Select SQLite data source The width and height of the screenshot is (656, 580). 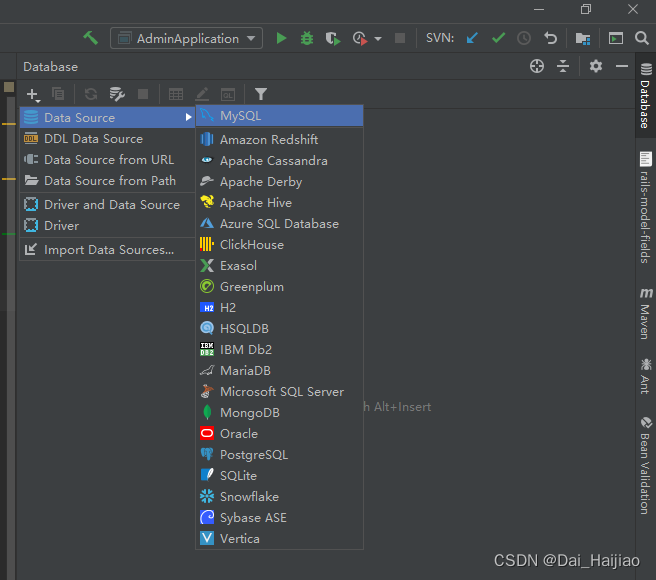coord(279,475)
